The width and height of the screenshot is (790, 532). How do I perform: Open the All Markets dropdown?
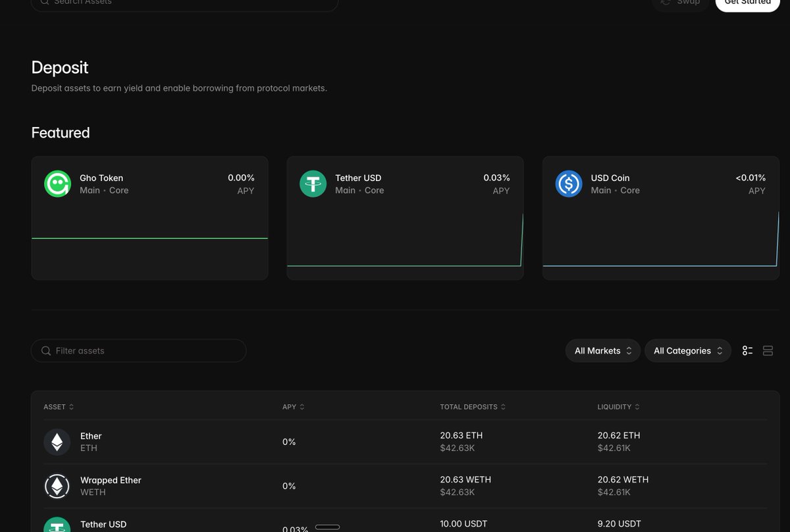point(602,351)
